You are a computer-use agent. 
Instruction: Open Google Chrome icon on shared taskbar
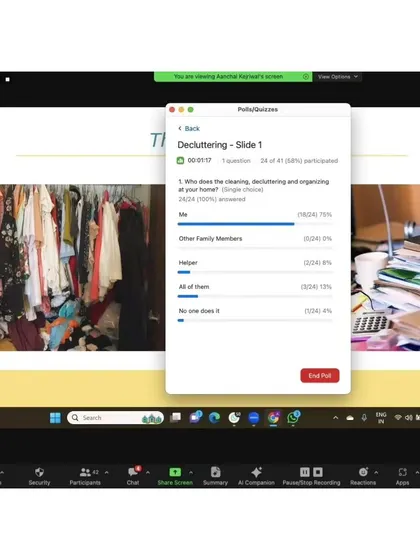(274, 418)
